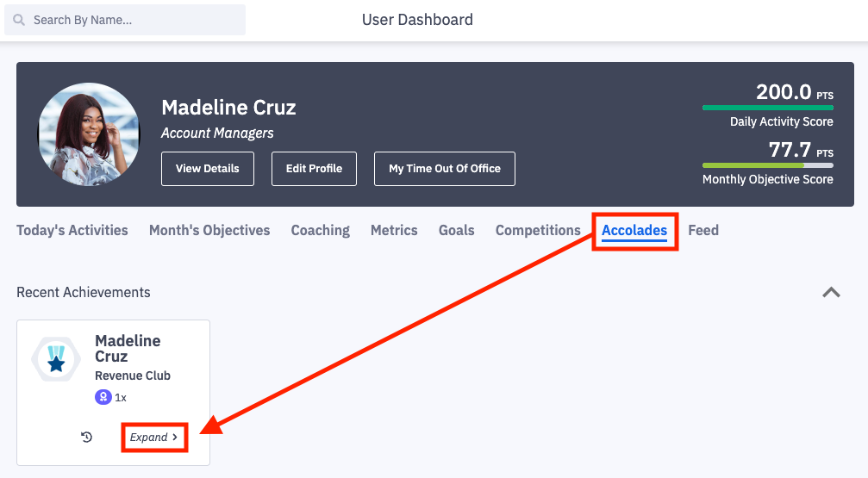
Task: Switch to the Month's Objectives tab
Action: (x=209, y=231)
